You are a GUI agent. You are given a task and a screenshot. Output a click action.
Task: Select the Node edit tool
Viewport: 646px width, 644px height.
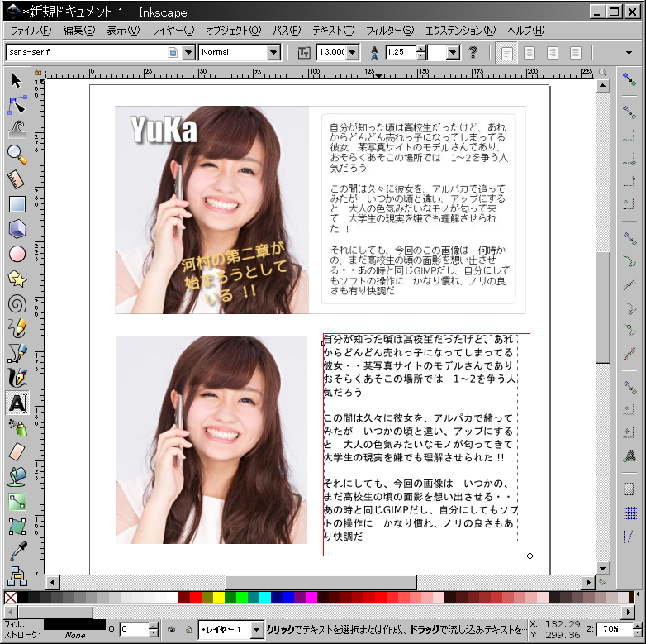[x=17, y=106]
